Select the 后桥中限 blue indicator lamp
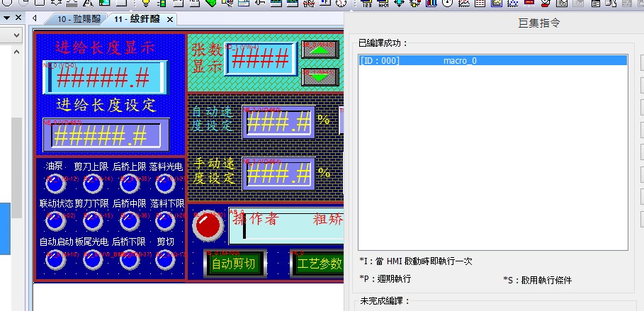This screenshot has height=311, width=644. tap(129, 222)
